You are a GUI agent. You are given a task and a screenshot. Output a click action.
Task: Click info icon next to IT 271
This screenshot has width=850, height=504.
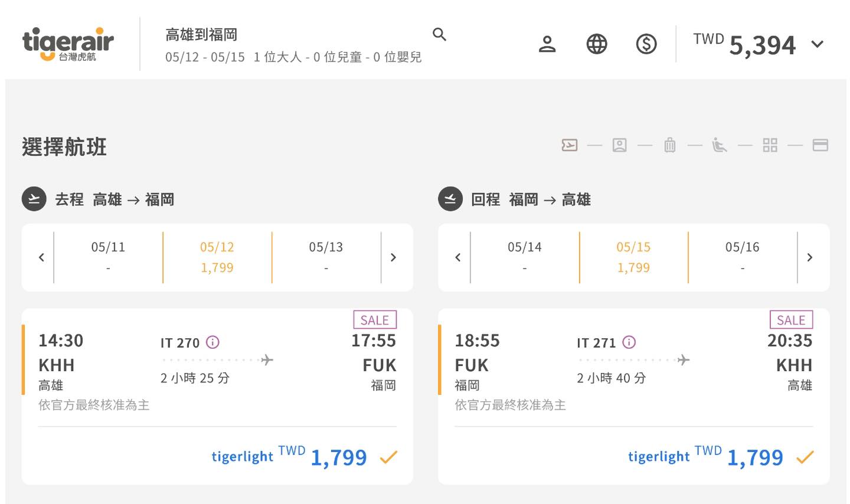tap(629, 342)
